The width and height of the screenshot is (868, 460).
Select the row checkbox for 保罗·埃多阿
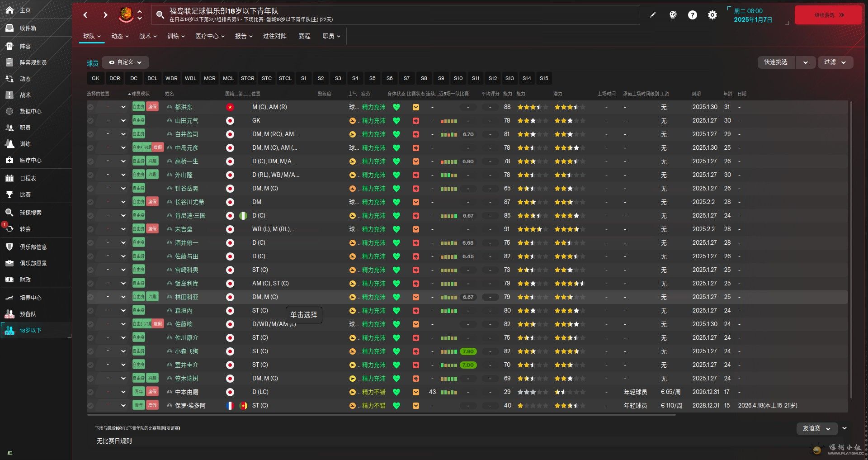pyautogui.click(x=90, y=406)
